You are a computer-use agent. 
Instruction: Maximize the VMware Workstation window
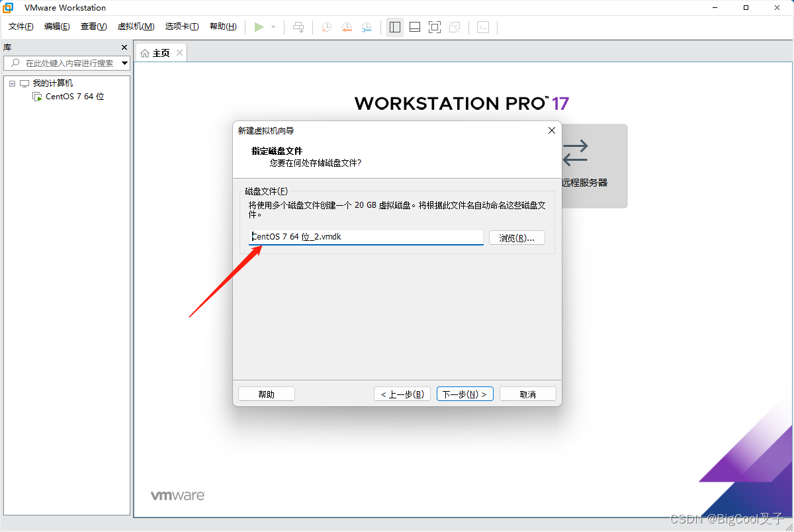(746, 8)
